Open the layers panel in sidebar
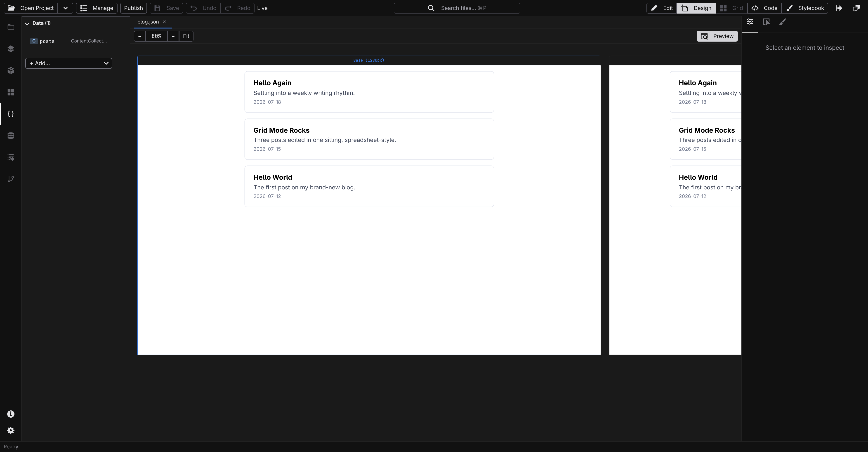The height and width of the screenshot is (452, 868). [x=11, y=49]
